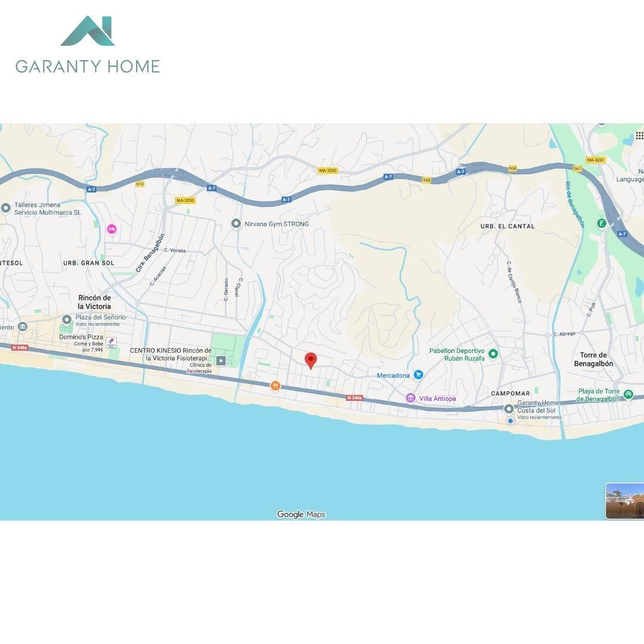Open the Villa Antiopa museum marker

point(410,398)
